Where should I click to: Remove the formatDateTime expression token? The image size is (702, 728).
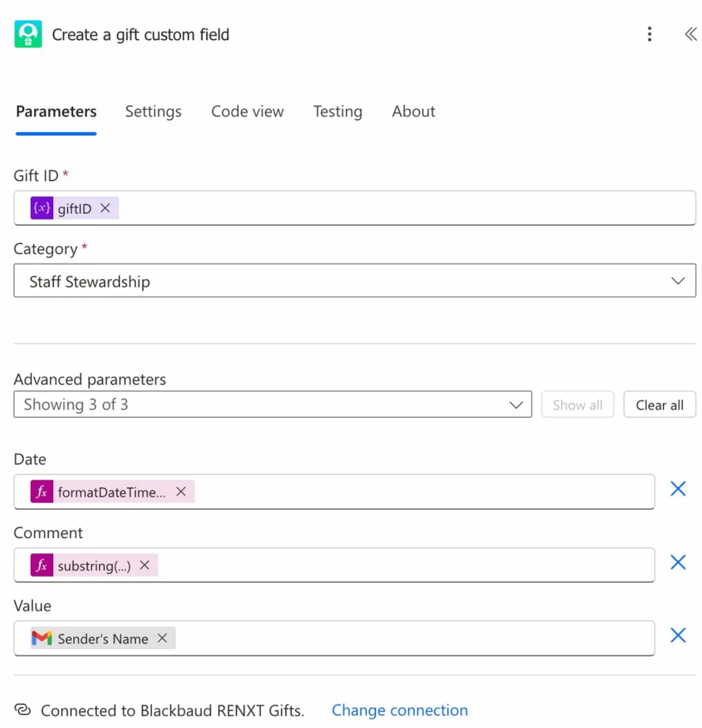tap(181, 492)
